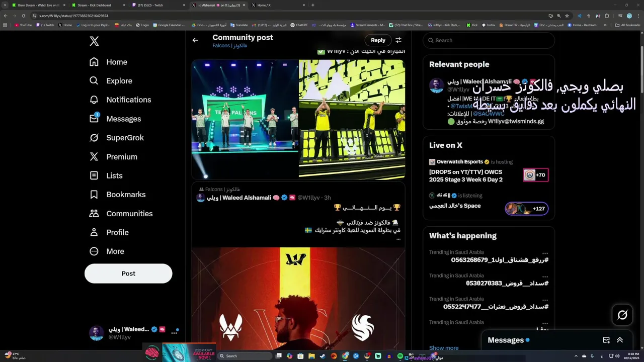Click the Reply button at the top
The height and width of the screenshot is (362, 644).
(378, 40)
